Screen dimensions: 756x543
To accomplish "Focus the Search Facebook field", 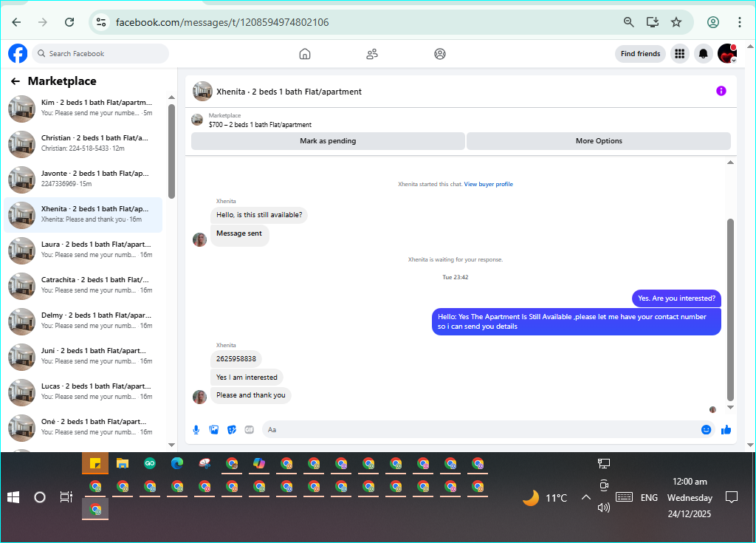I will [100, 54].
